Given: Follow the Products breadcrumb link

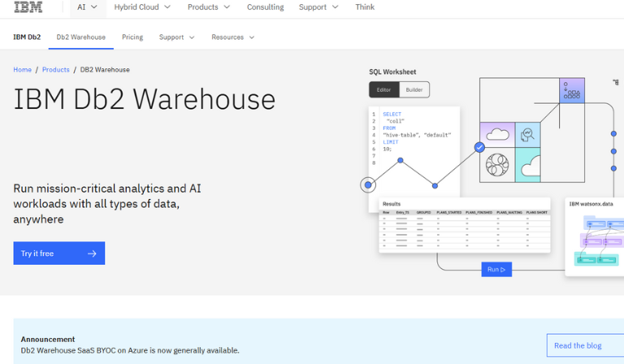Looking at the screenshot, I should click(x=56, y=70).
